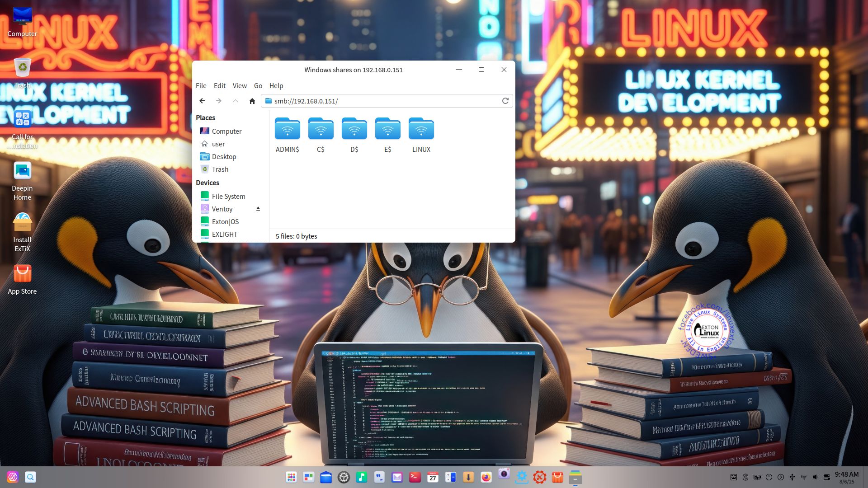868x488 pixels.
Task: Open the LINUX network share folder
Action: (x=421, y=135)
